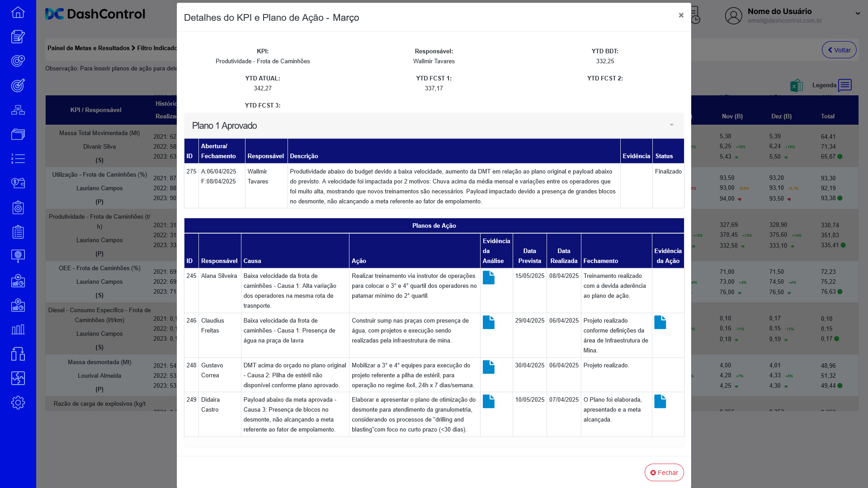Open the numbered list sidebar icon
The height and width of the screenshot is (488, 868).
point(18,159)
